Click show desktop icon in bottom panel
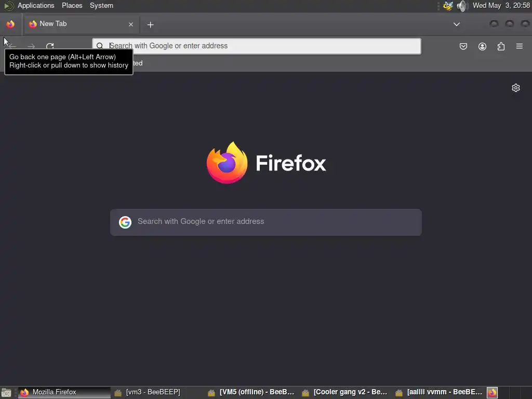Screen dimensions: 532x399 point(6,393)
